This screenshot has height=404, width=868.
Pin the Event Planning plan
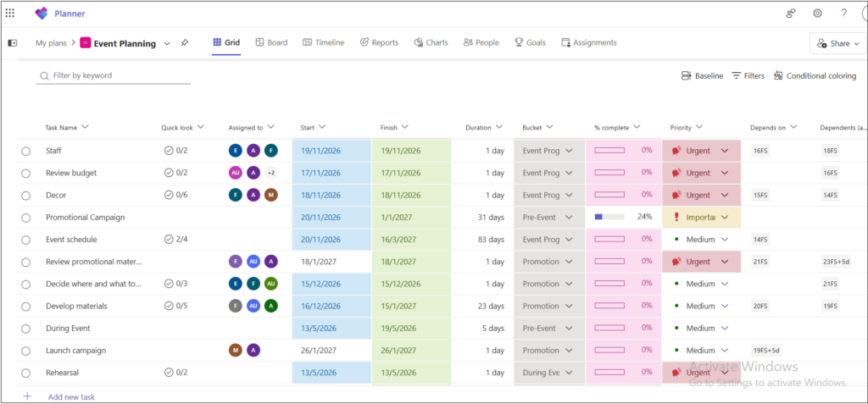pos(185,42)
